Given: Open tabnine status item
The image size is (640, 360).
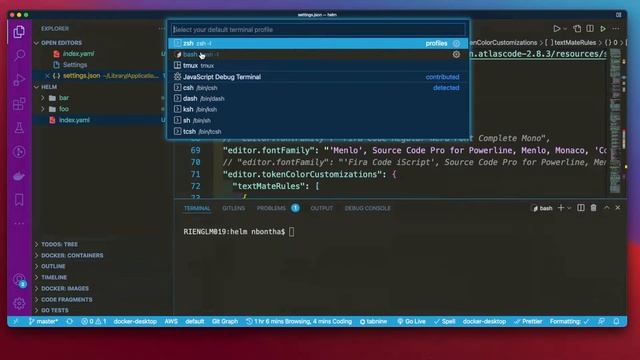Looking at the screenshot, I should [373, 321].
